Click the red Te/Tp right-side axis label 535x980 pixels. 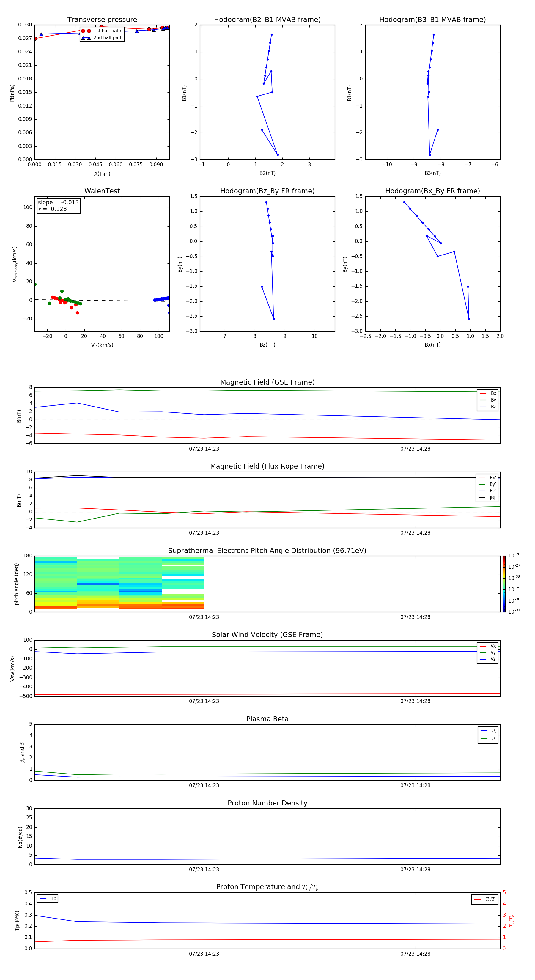(512, 921)
